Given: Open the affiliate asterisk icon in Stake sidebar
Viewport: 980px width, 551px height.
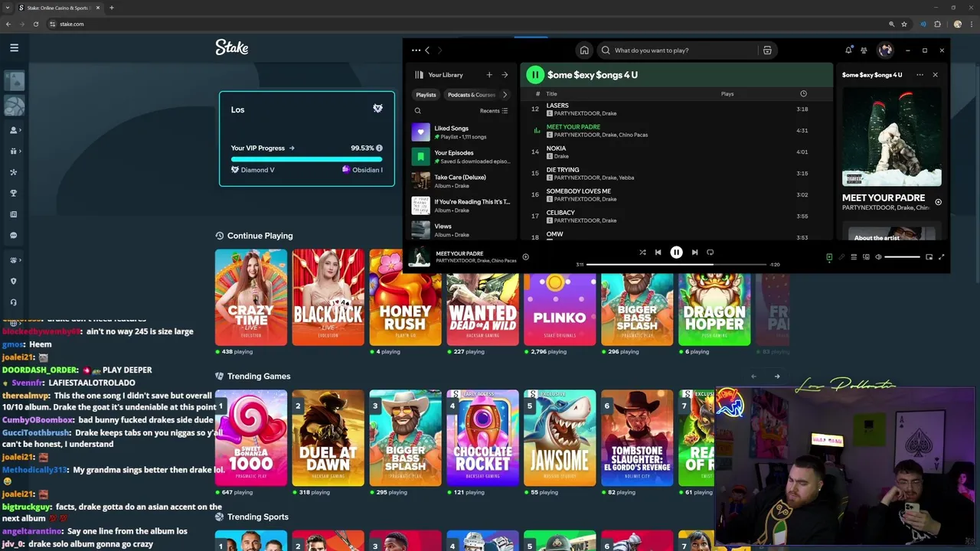Looking at the screenshot, I should pyautogui.click(x=14, y=172).
